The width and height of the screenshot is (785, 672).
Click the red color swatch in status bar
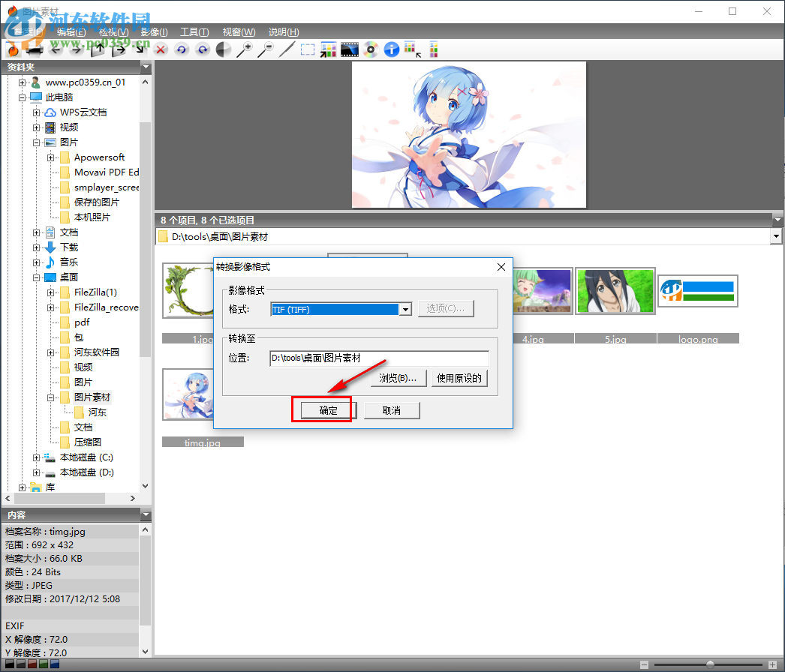tap(32, 664)
